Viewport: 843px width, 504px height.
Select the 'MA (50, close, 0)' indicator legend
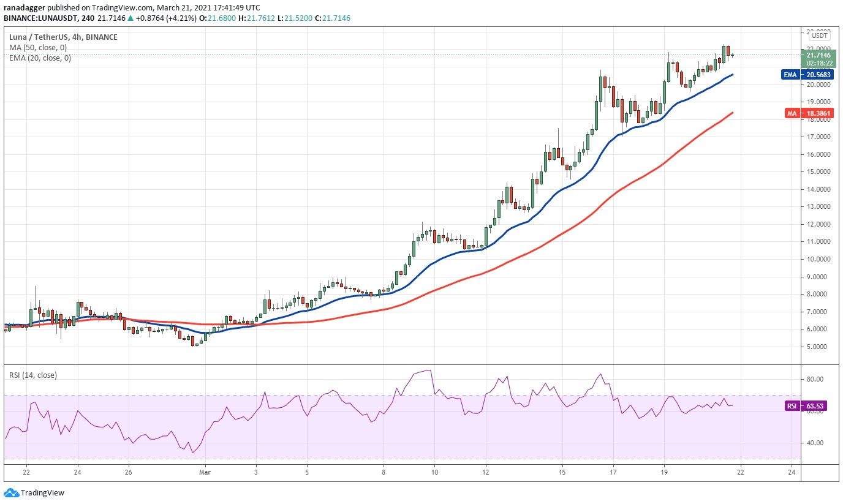pyautogui.click(x=38, y=48)
